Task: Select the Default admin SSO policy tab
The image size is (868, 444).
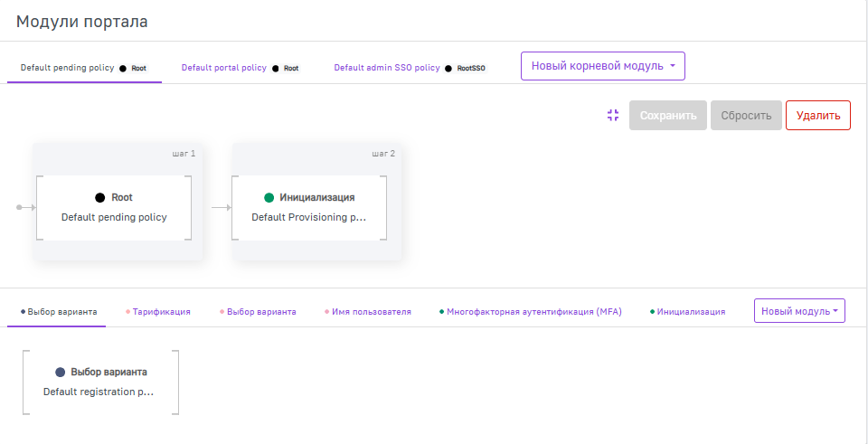Action: 409,68
